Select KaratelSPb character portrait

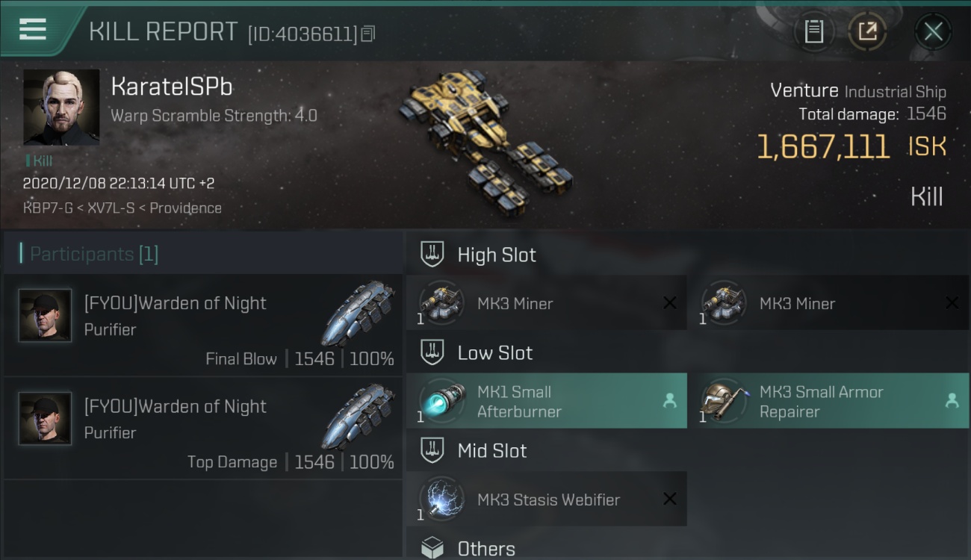[x=61, y=108]
